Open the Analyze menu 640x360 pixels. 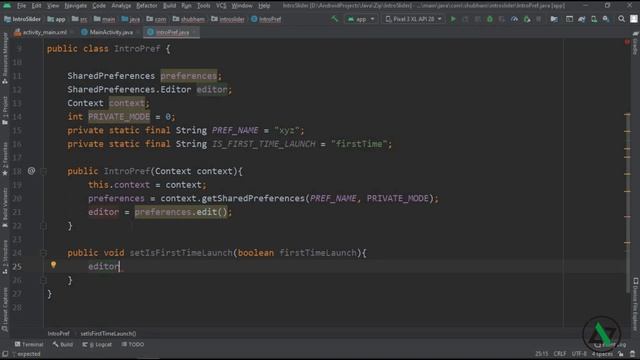121,6
